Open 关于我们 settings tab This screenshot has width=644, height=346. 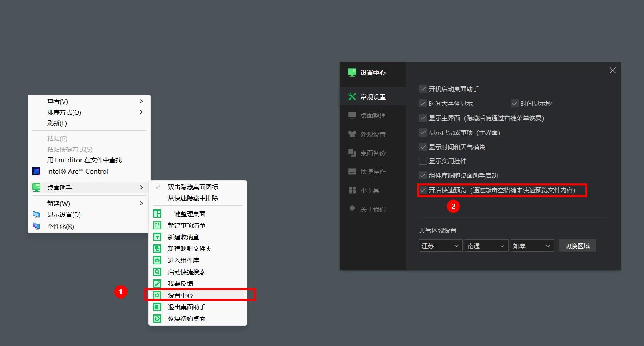(x=373, y=209)
